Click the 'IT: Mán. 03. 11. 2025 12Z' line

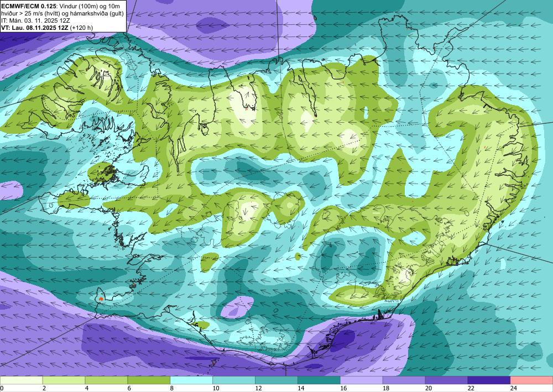pyautogui.click(x=35, y=21)
